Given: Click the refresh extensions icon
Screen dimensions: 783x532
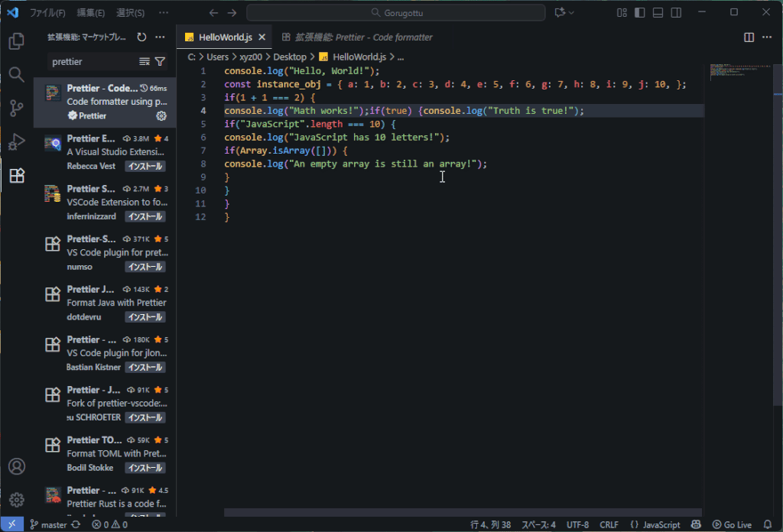Looking at the screenshot, I should (x=141, y=37).
